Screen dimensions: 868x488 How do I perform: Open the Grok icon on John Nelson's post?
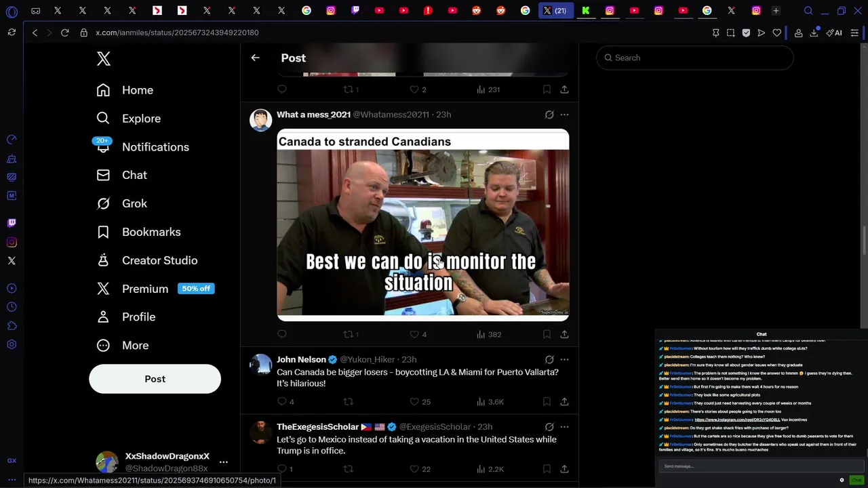549,359
